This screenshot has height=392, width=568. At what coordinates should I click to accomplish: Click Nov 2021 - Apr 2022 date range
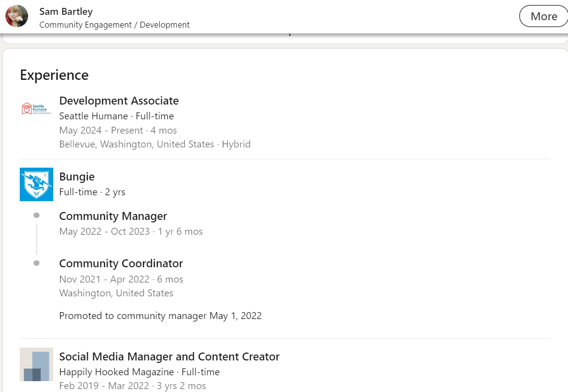104,279
